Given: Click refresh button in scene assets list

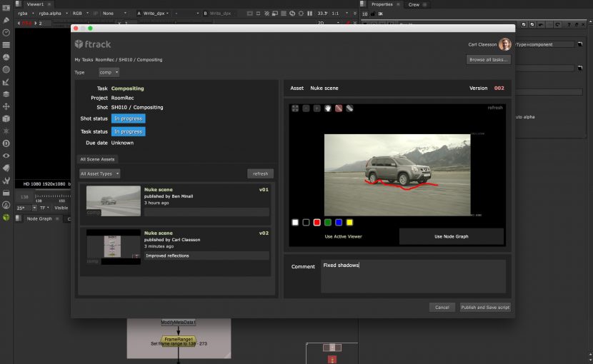Looking at the screenshot, I should [260, 174].
